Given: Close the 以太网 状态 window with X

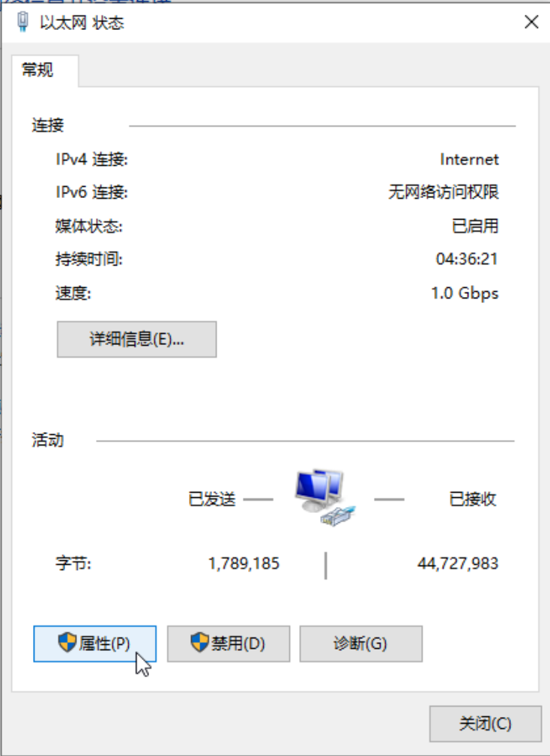Looking at the screenshot, I should (531, 22).
